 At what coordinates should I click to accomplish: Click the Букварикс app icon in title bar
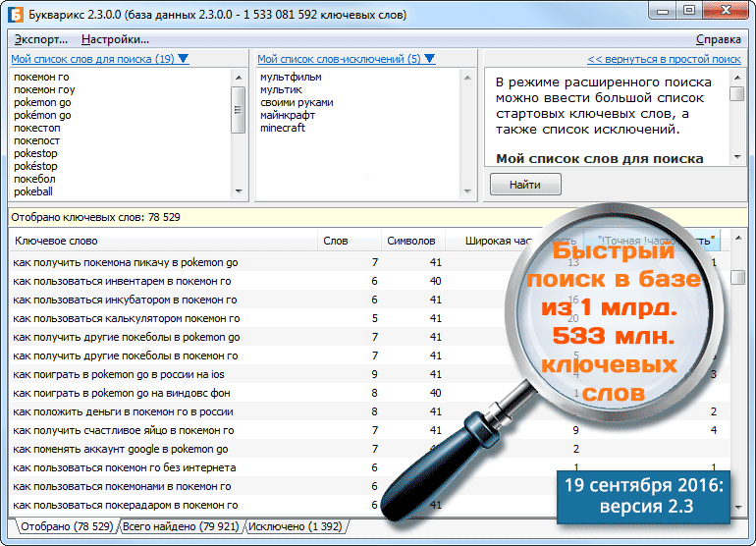[16, 14]
